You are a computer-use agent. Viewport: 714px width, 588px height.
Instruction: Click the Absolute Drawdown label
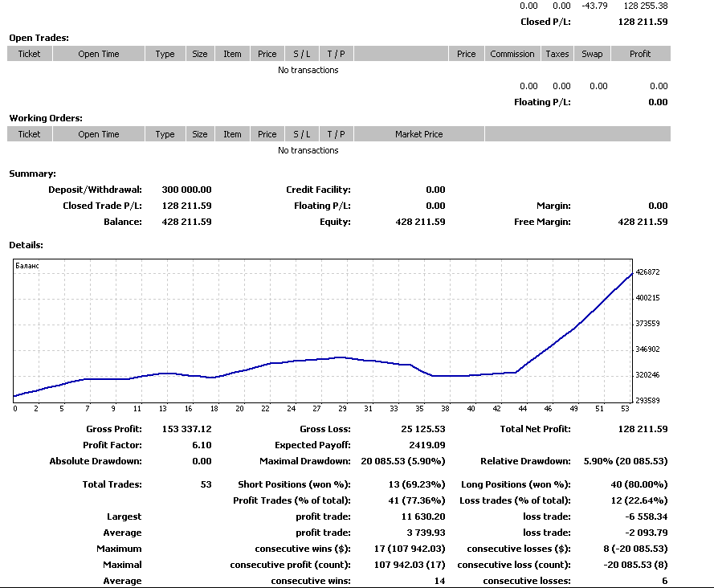coord(96,461)
